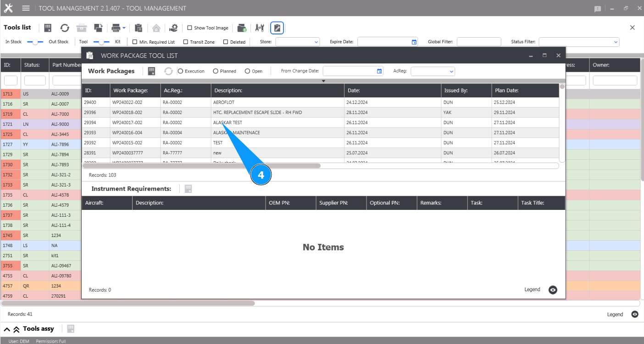This screenshot has width=644, height=344.
Task: Tick the Min. Required List checkbox
Action: click(x=135, y=42)
